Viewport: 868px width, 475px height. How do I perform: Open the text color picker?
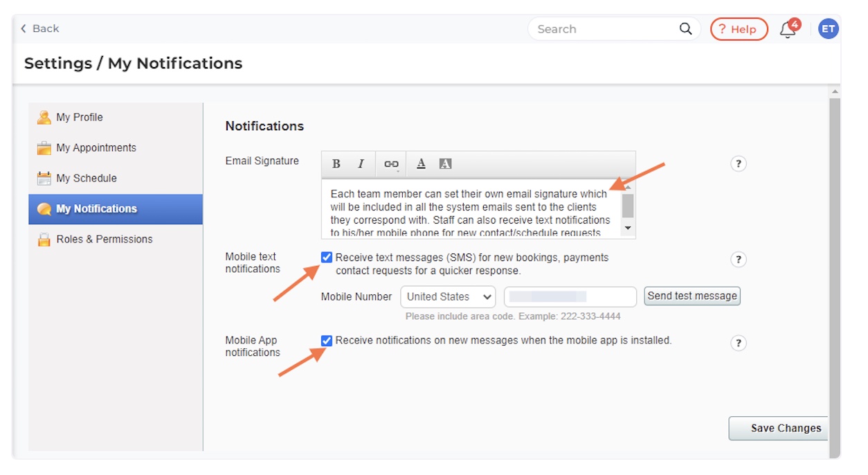click(x=421, y=164)
